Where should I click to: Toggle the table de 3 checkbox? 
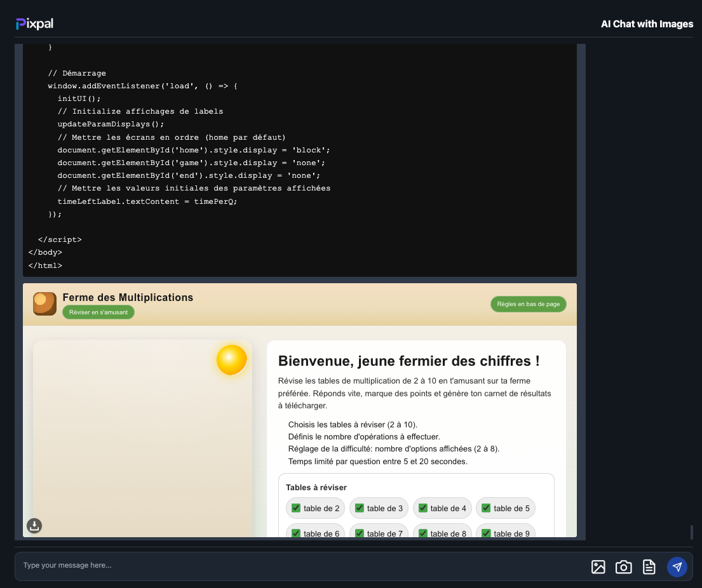pyautogui.click(x=360, y=508)
